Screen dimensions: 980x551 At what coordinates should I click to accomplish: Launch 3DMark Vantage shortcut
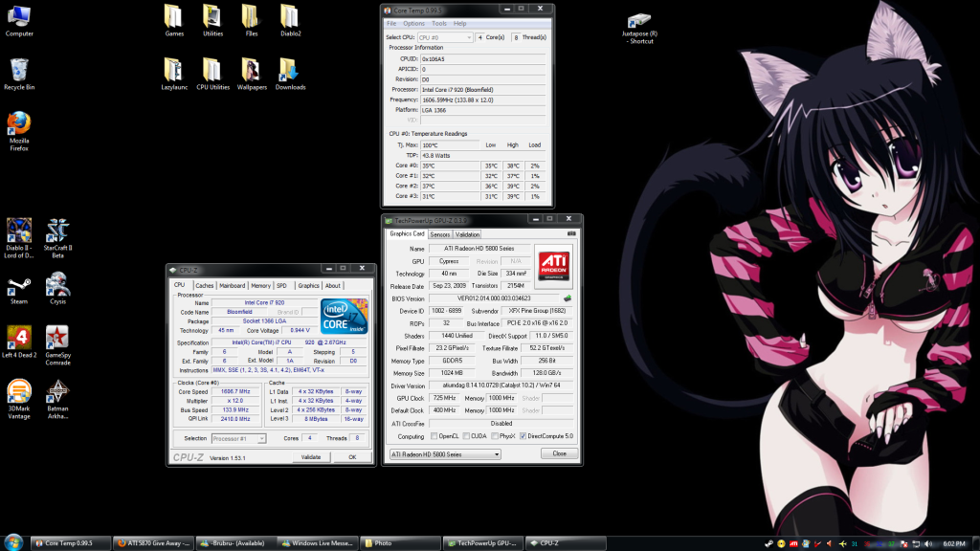point(19,399)
